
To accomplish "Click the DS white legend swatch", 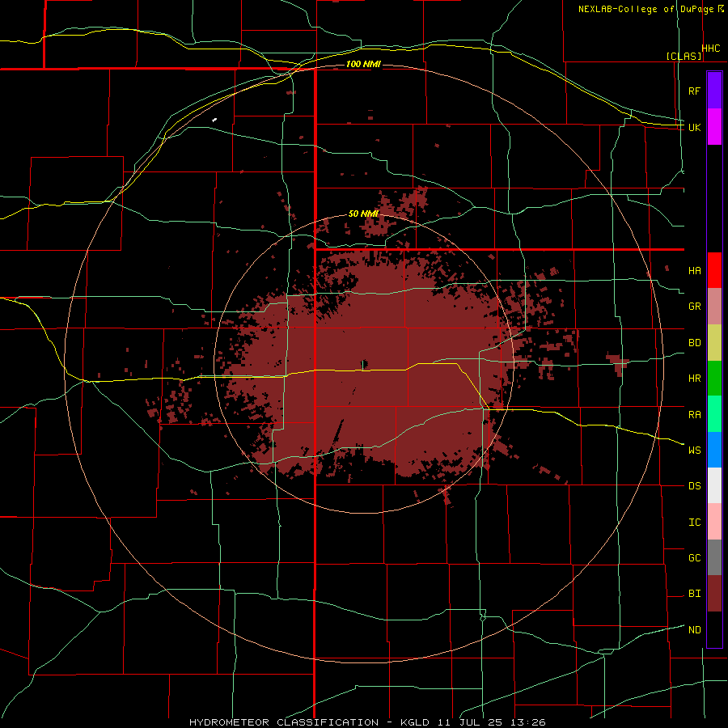I will coord(714,485).
